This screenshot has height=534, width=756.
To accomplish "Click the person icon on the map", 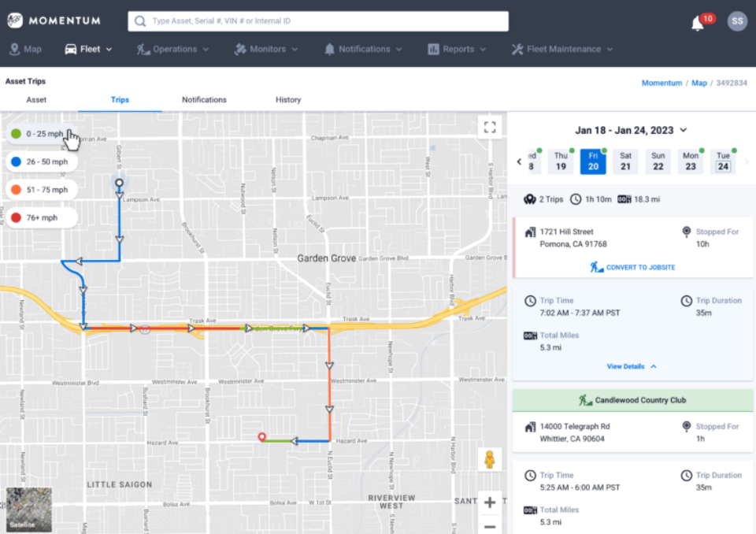I will (x=490, y=459).
